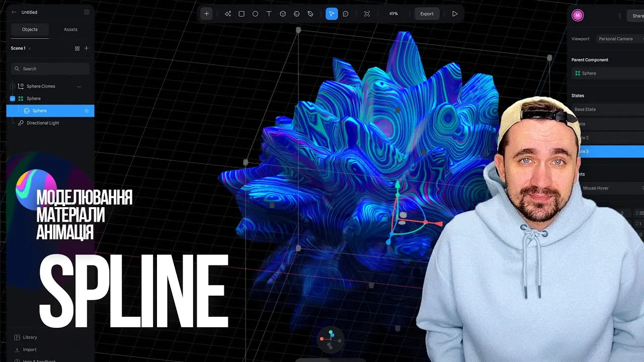Click the green Y-axis arrow of the gizmo
This screenshot has width=644, height=362.
[x=397, y=185]
